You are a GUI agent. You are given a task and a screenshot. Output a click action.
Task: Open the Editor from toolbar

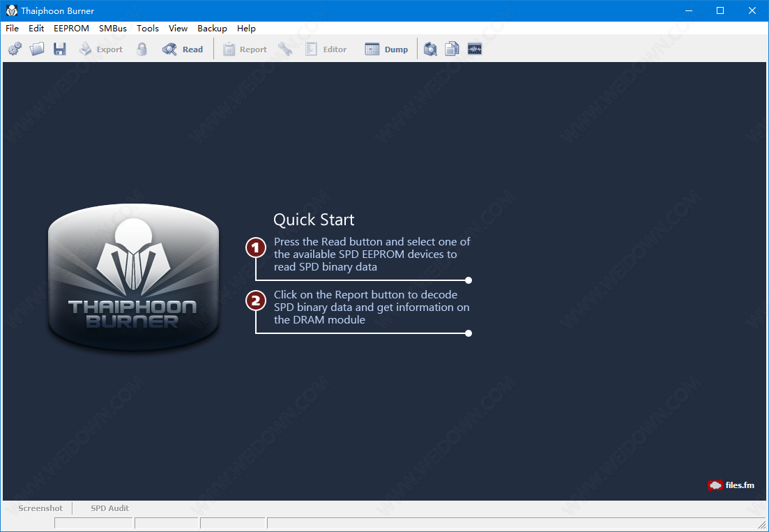coord(326,49)
